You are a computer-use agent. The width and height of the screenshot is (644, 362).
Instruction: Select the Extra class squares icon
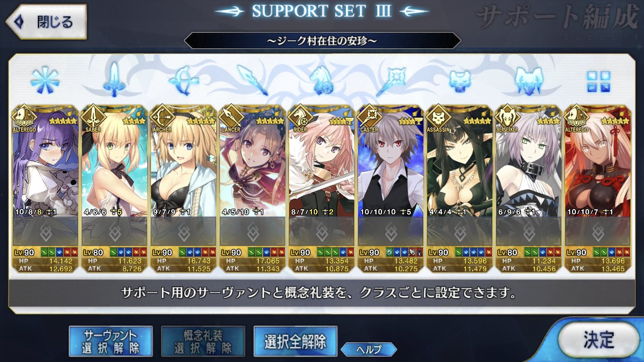[x=598, y=81]
